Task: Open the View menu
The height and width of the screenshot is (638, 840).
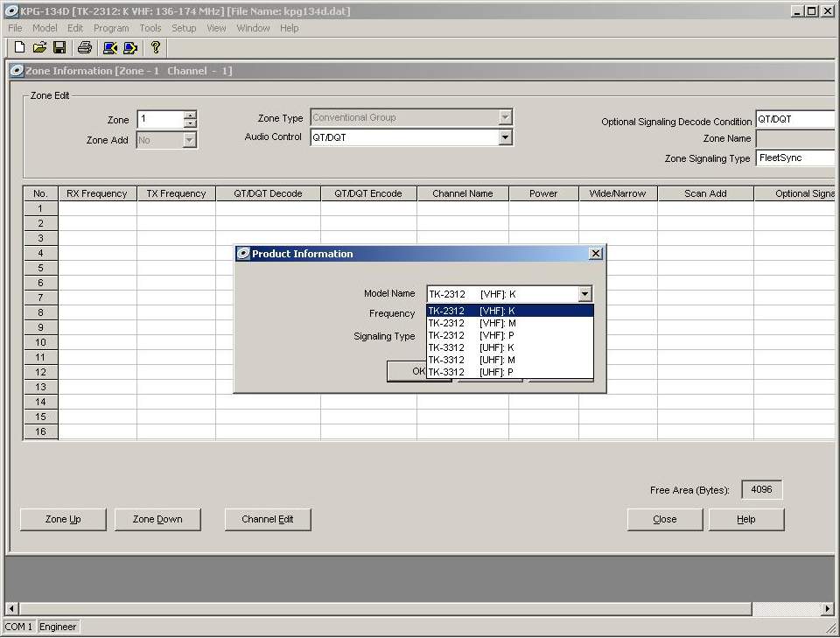Action: (x=216, y=28)
